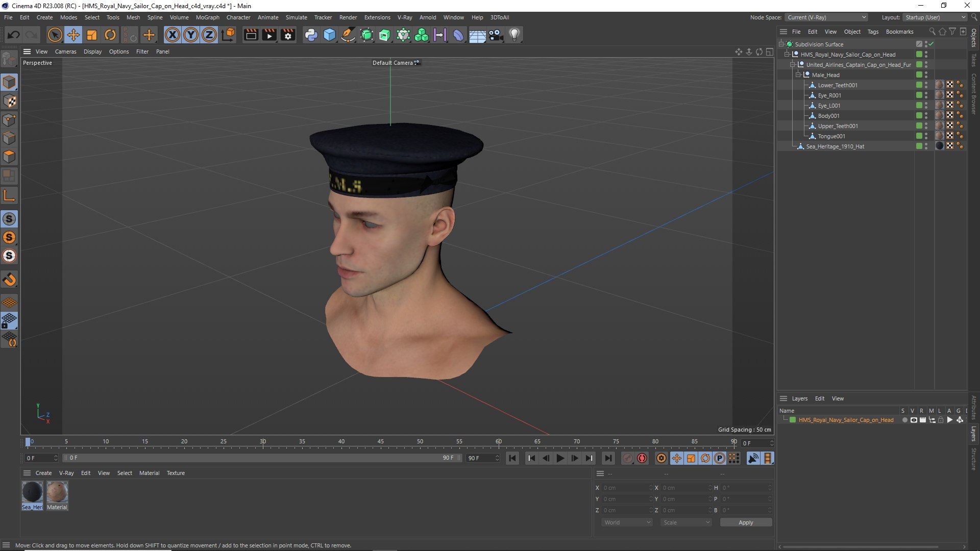Toggle Y axis lock

191,35
